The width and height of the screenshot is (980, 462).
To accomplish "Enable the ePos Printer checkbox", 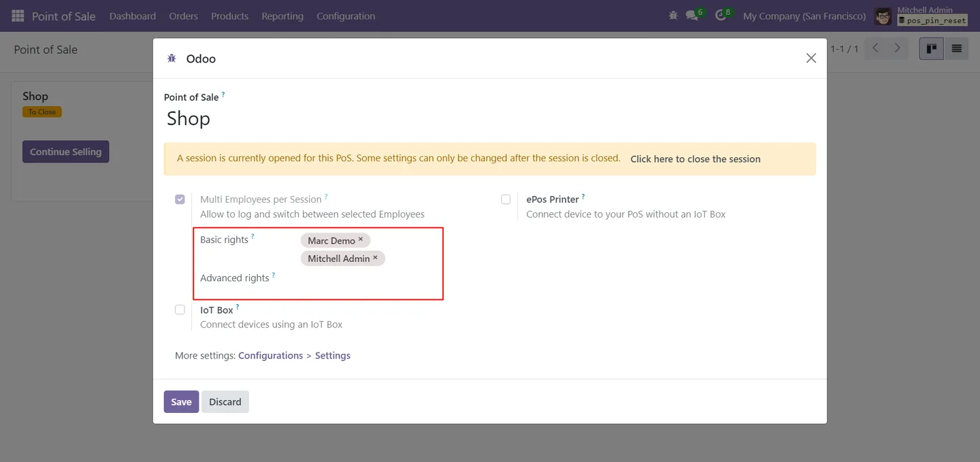I will click(x=506, y=199).
